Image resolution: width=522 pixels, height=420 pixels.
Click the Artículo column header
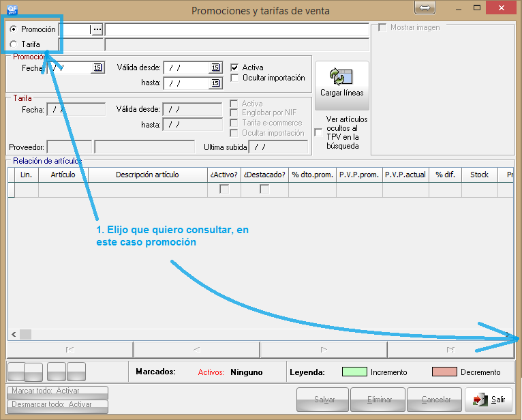coord(63,175)
